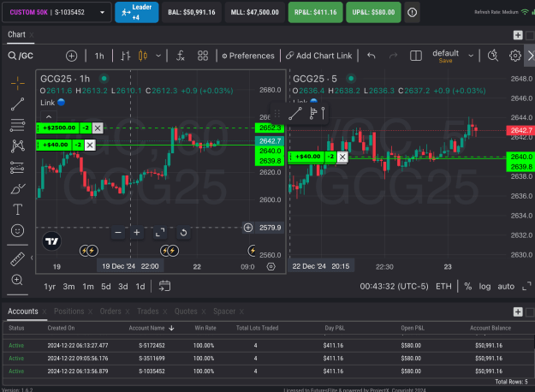Image resolution: width=535 pixels, height=392 pixels.
Task: Open the Fibonacci retracement tool
Action: [x=17, y=125]
